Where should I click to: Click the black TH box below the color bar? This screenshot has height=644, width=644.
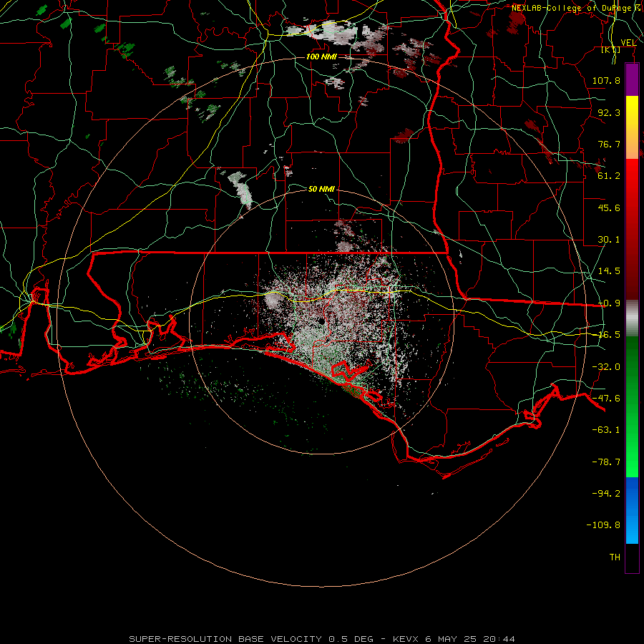(632, 558)
